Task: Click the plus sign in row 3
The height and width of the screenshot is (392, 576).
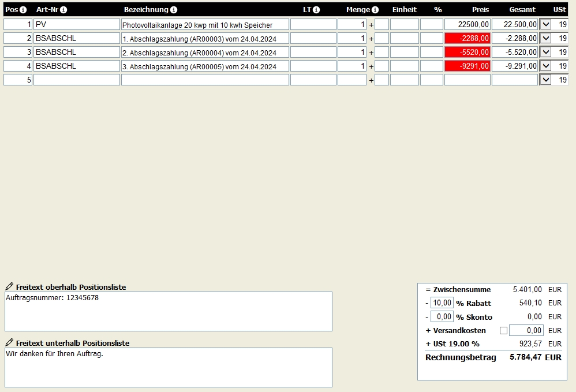Action: 371,53
